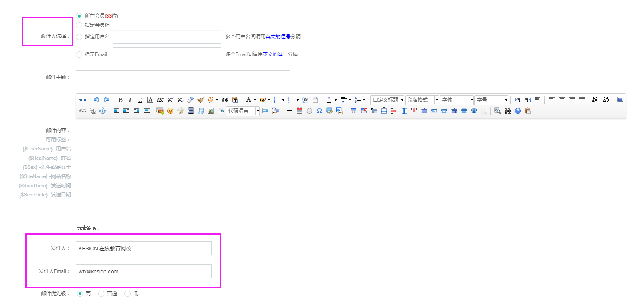The height and width of the screenshot is (306, 644).
Task: Insert special character using Omega icon
Action: (x=319, y=111)
